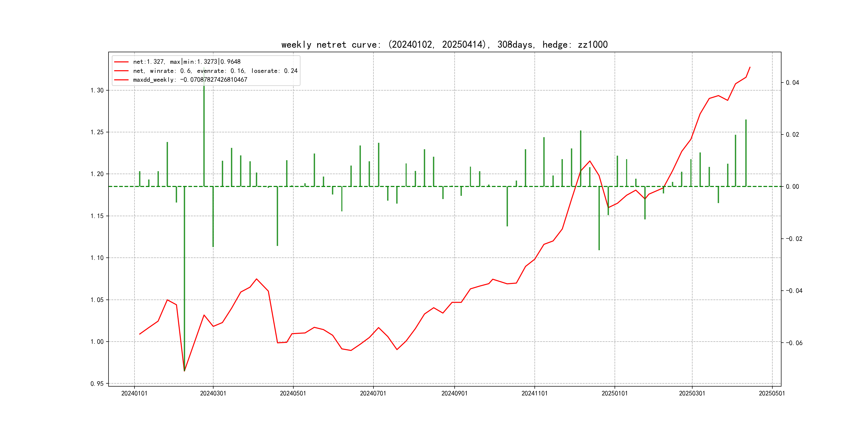Viewport: 868px width, 434px height.
Task: Click the maxdd_weekly legend entry
Action: click(x=190, y=80)
